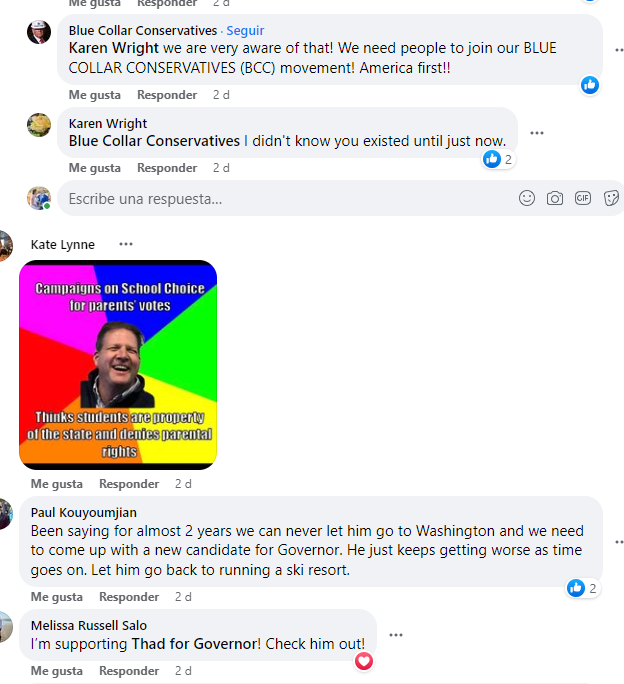The image size is (624, 684).
Task: Like Kate Lynne's meme comment with Me gusta
Action: tap(57, 484)
